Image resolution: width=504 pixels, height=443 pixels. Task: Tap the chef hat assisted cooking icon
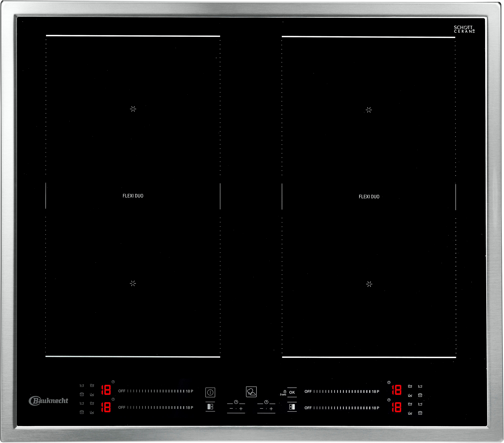[x=251, y=392]
